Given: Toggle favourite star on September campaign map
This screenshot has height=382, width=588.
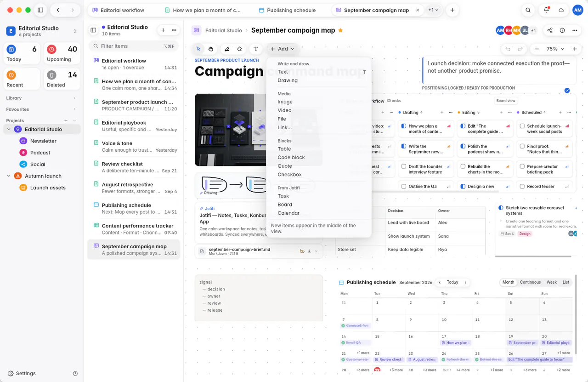Looking at the screenshot, I should click(x=340, y=30).
